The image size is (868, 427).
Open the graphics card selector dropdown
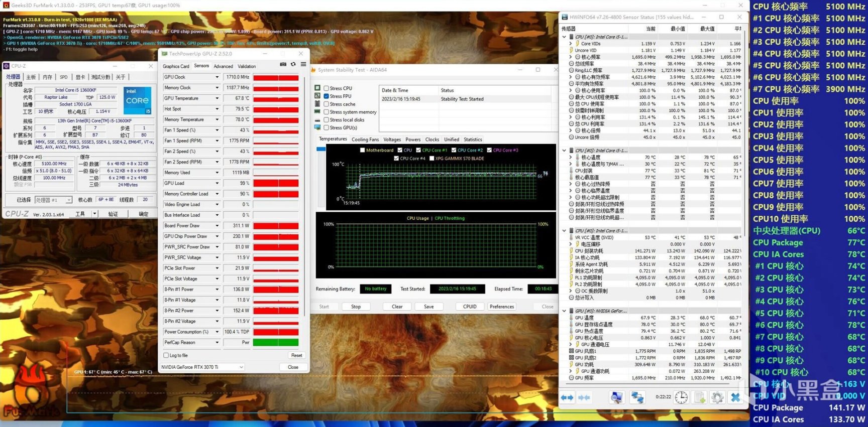[202, 367]
